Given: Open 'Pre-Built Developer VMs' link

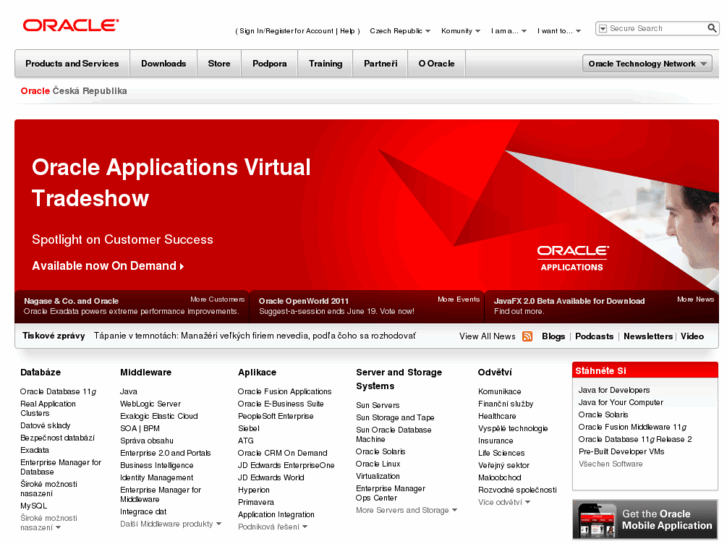Looking at the screenshot, I should (621, 451).
